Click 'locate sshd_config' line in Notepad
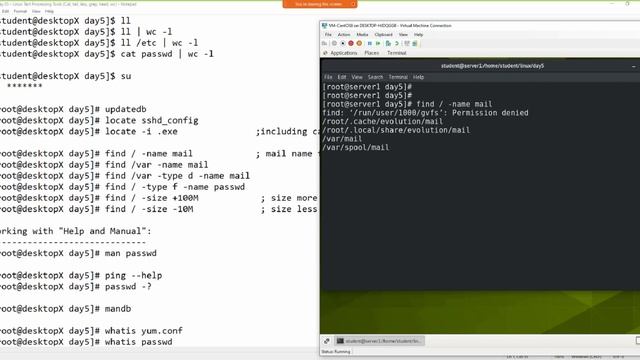This screenshot has height=360, width=640. tap(151, 120)
